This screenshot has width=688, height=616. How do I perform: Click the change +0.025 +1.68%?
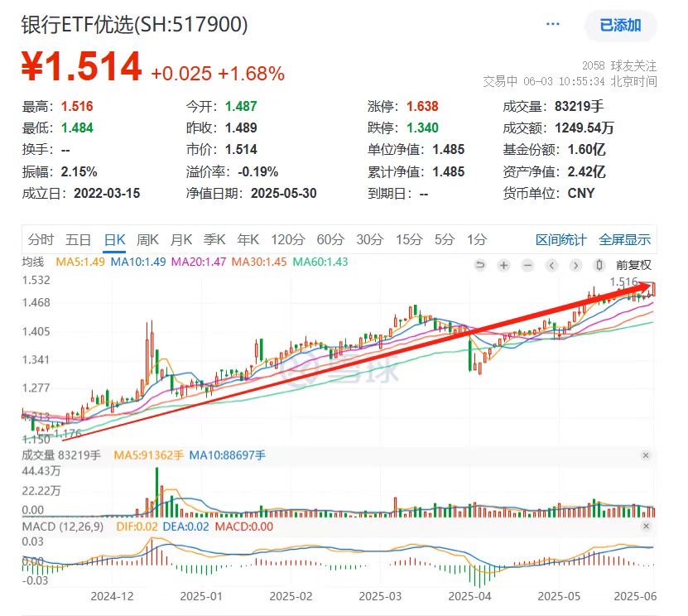(218, 74)
